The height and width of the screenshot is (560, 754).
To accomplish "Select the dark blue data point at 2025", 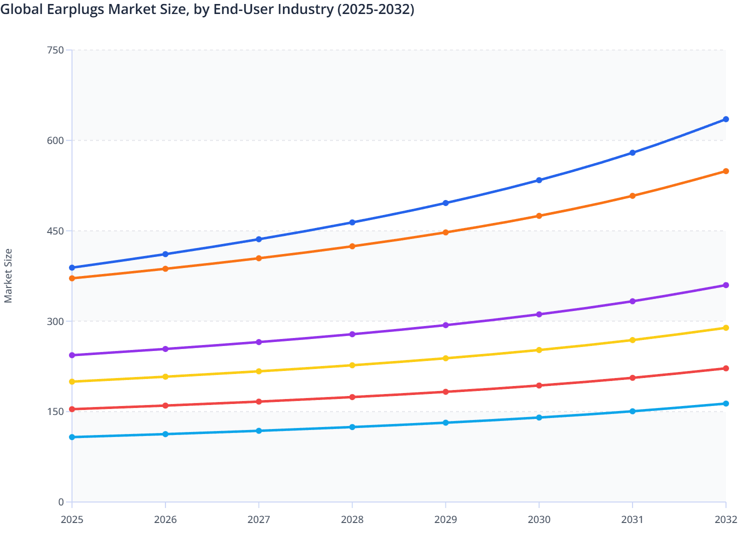I will pyautogui.click(x=72, y=267).
